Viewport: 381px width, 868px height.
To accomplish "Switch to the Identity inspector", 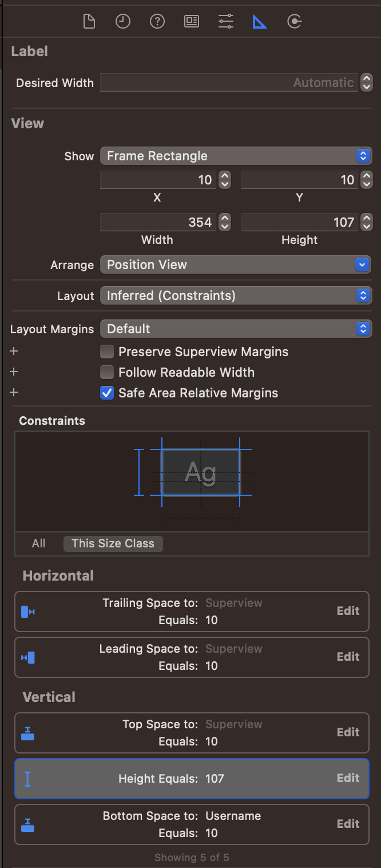I will click(192, 22).
